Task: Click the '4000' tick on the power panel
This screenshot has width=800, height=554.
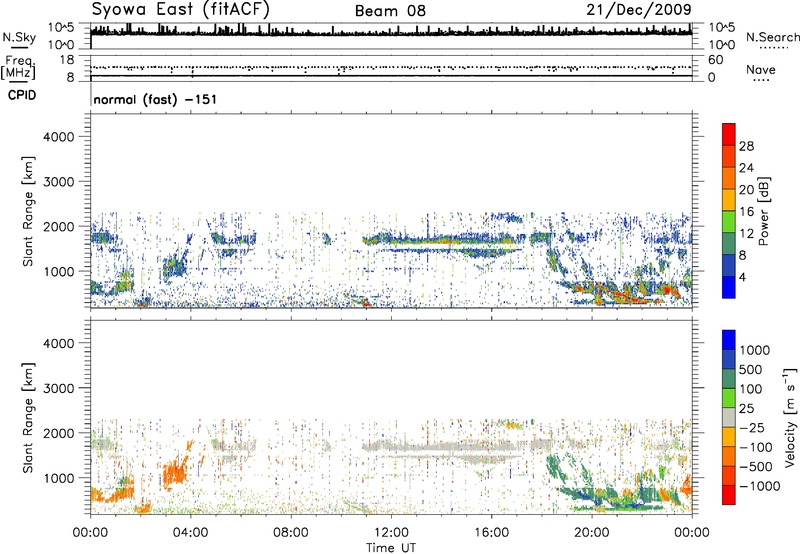Action: pos(59,137)
